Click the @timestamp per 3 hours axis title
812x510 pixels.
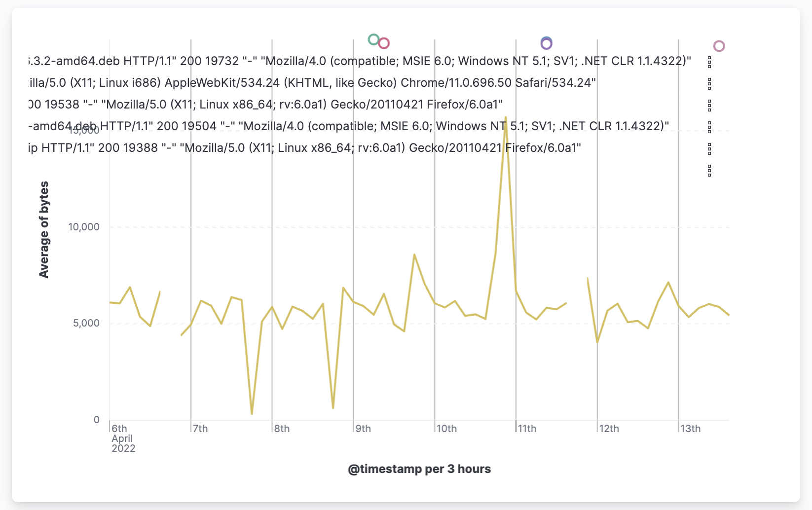click(419, 469)
